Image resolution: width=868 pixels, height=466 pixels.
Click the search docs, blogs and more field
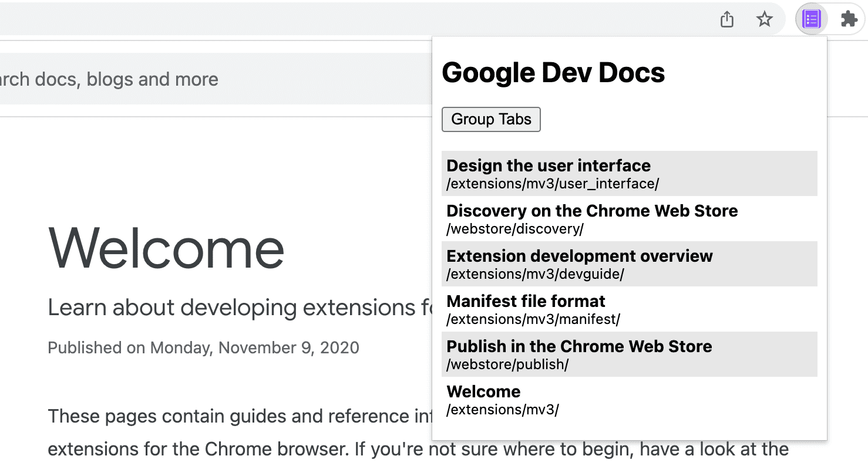pyautogui.click(x=176, y=79)
